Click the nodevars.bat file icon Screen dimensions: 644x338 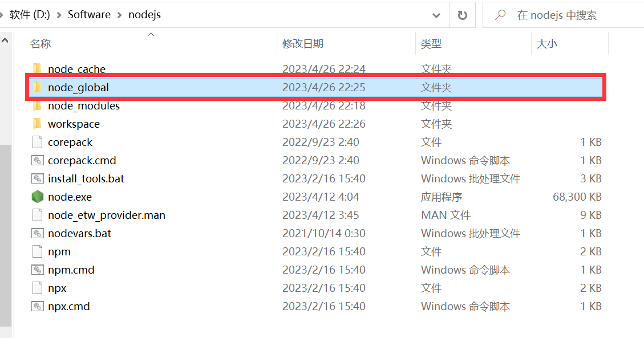(36, 233)
